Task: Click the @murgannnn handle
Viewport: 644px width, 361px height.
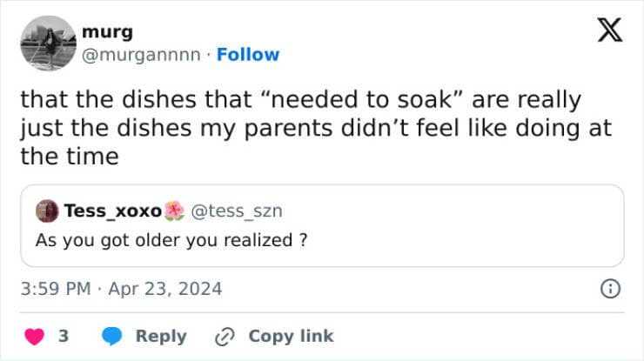Action: (x=144, y=54)
